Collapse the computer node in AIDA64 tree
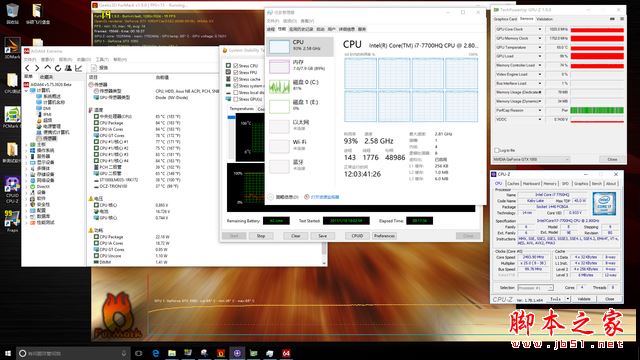The image size is (640, 360). coord(27,90)
